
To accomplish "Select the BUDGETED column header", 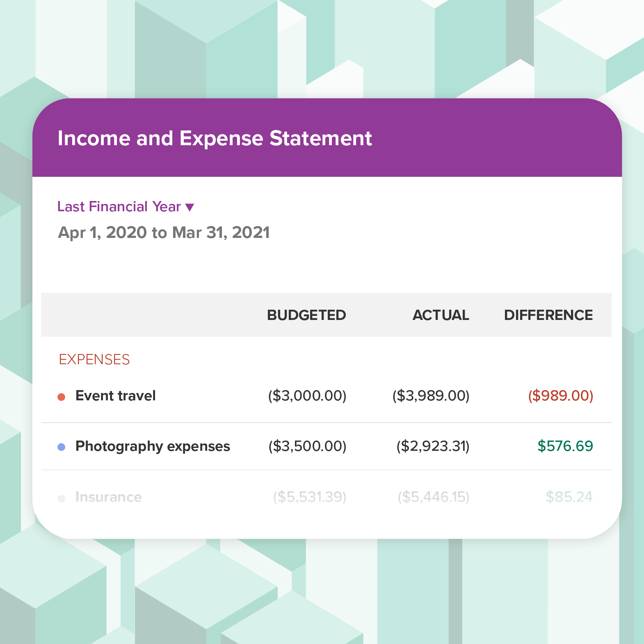I will [306, 315].
